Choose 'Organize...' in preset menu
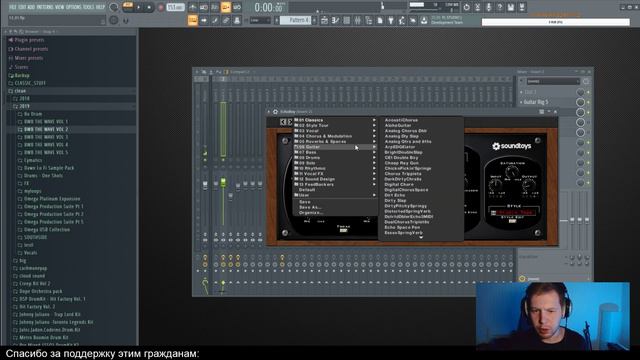640x360 pixels. (311, 213)
